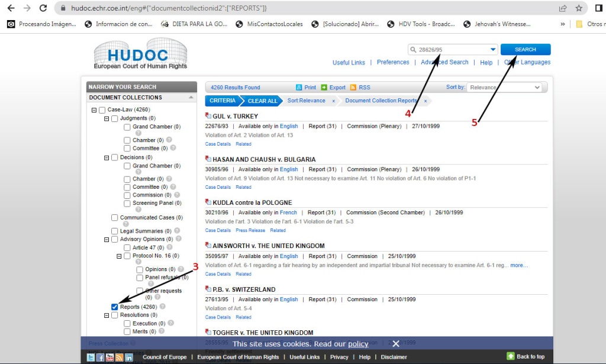Expand the more… link in AINSWORTH result
This screenshot has height=364, width=606.
(x=519, y=266)
